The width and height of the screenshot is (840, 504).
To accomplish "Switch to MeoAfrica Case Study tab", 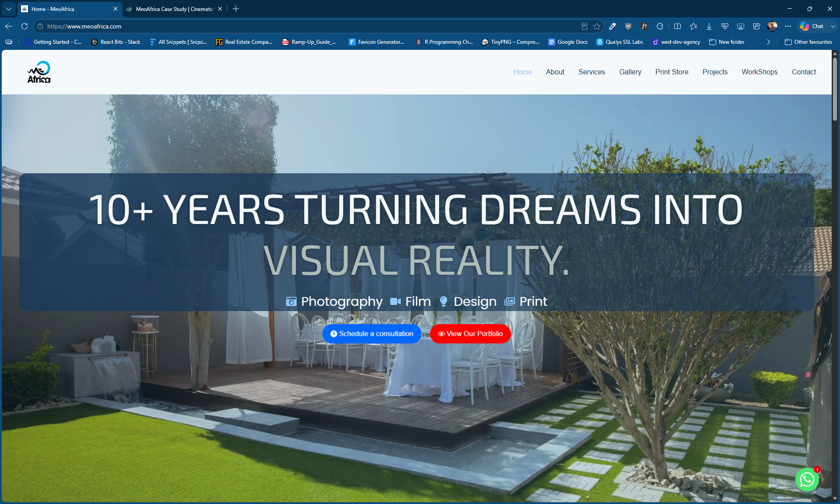I will click(174, 9).
